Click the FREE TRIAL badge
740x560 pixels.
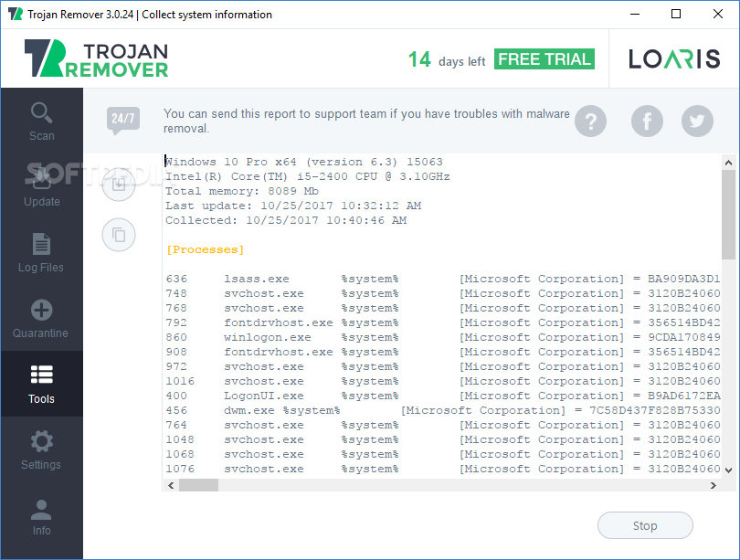pos(544,59)
